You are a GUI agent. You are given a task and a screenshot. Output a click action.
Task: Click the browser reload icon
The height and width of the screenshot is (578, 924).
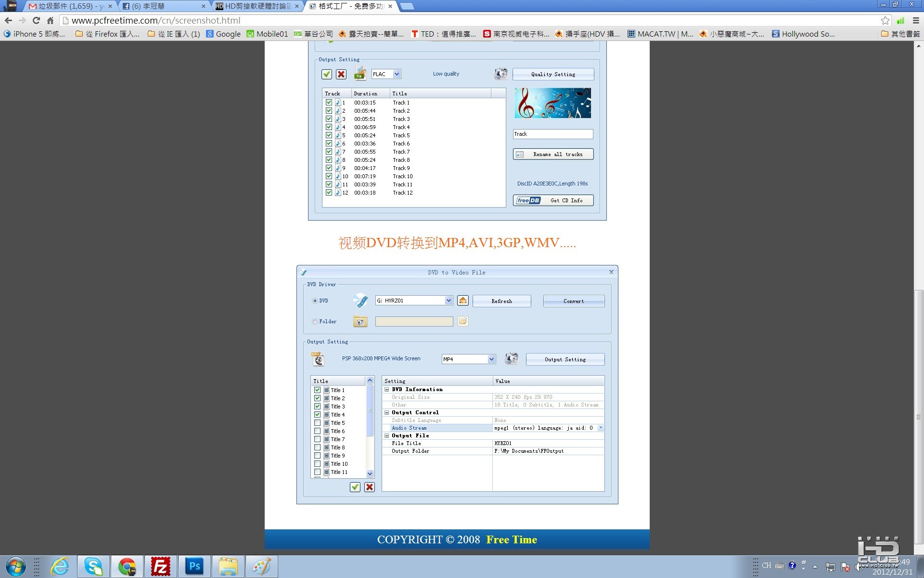click(36, 20)
